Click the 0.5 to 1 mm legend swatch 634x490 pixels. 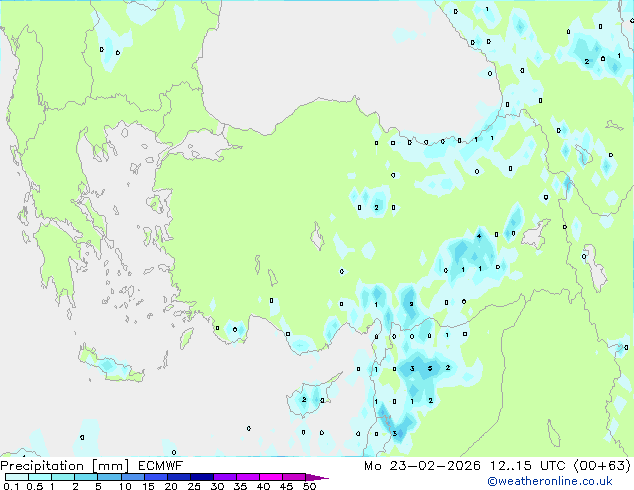pyautogui.click(x=40, y=477)
